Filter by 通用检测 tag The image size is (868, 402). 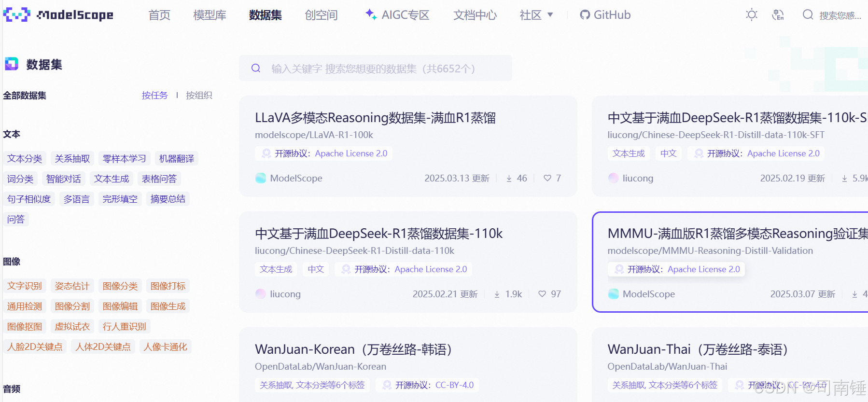pyautogui.click(x=25, y=306)
